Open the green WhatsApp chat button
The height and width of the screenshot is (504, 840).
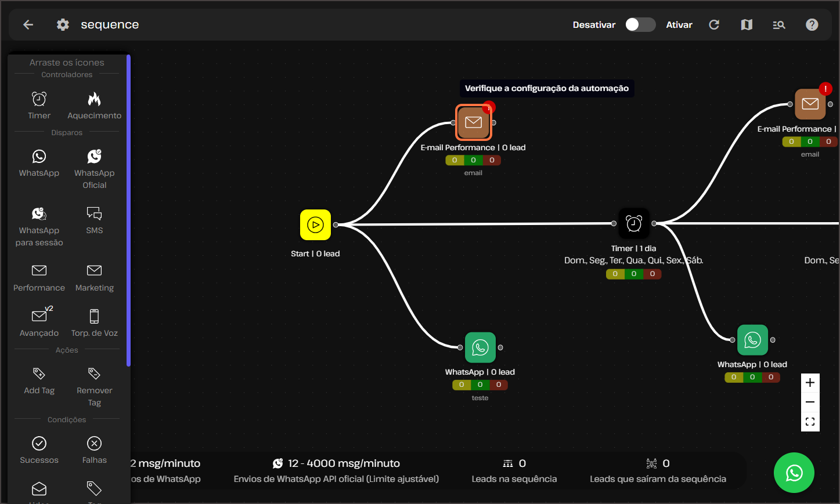click(x=794, y=473)
